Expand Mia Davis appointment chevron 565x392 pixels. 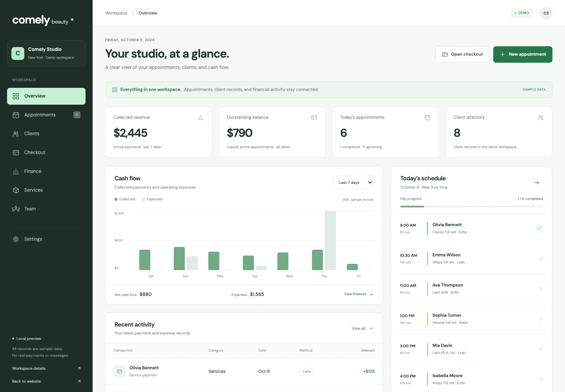pos(541,349)
